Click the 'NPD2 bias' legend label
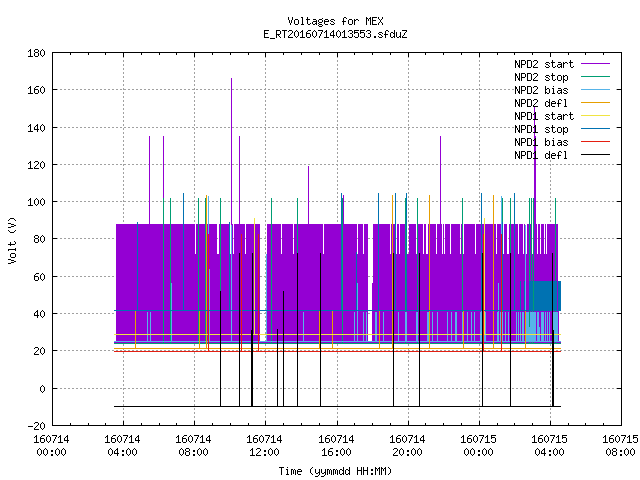 click(541, 90)
